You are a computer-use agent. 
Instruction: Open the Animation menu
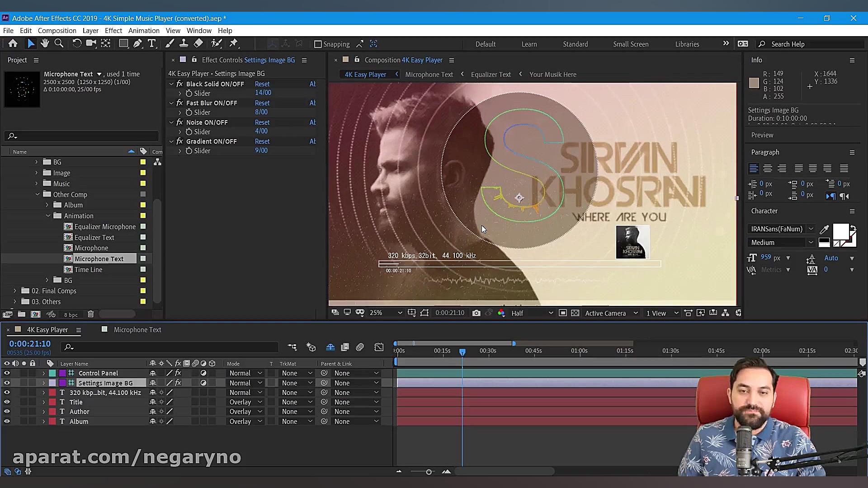(x=144, y=31)
